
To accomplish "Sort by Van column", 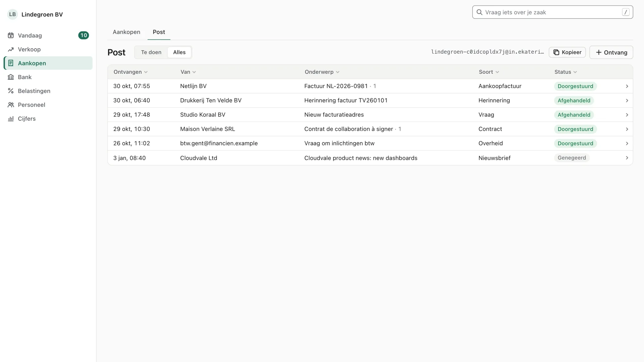I will [x=188, y=72].
